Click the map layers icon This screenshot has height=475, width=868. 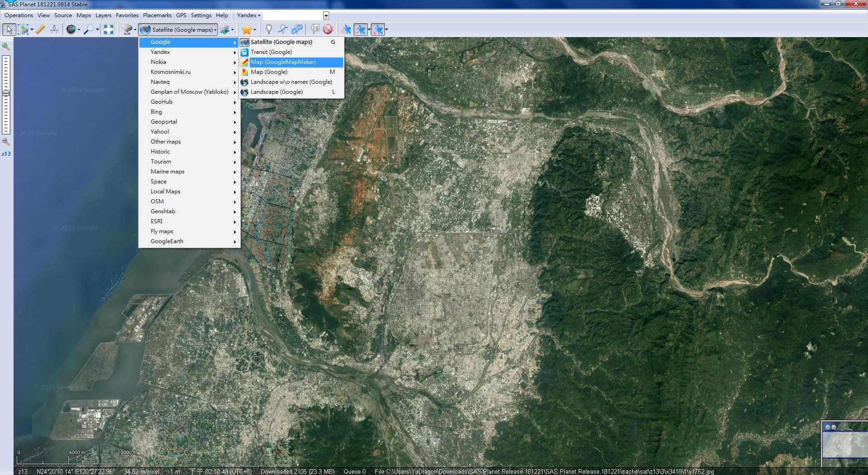(225, 30)
